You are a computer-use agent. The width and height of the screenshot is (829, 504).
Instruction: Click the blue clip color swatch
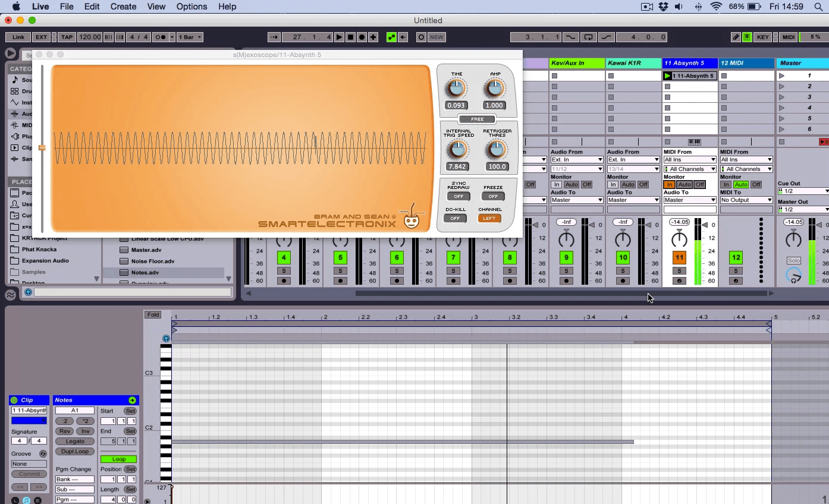[x=29, y=420]
